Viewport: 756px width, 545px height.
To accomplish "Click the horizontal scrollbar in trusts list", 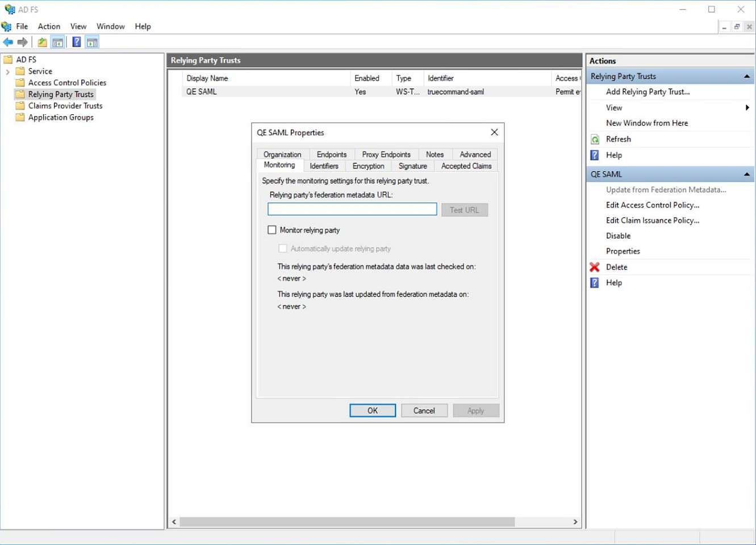I will (346, 522).
